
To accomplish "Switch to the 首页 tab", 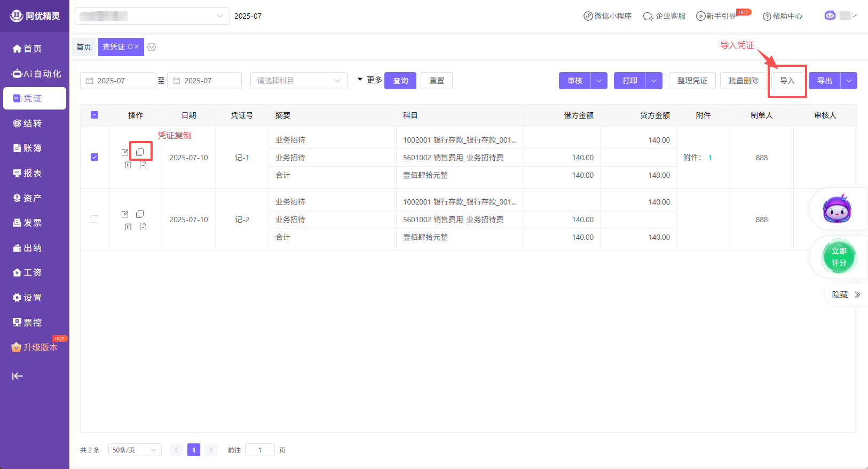I will click(x=84, y=47).
